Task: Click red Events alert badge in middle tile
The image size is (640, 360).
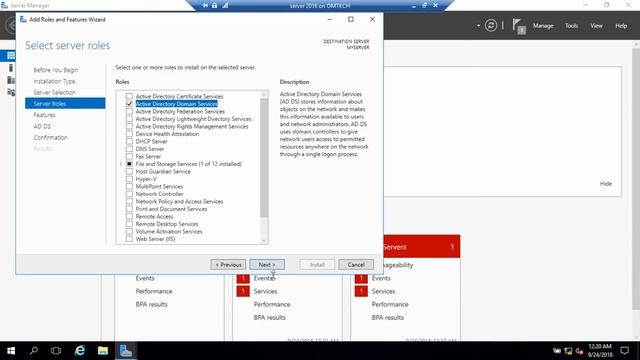Action: [x=243, y=278]
